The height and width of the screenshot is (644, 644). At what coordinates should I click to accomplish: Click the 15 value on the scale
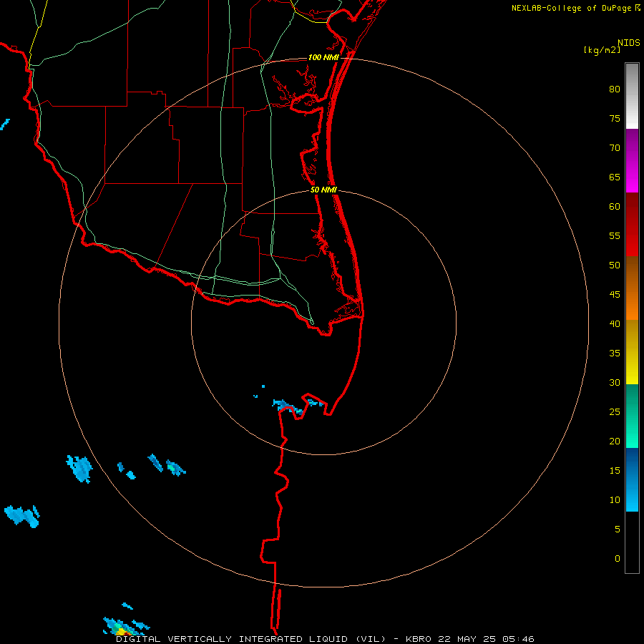(x=615, y=471)
